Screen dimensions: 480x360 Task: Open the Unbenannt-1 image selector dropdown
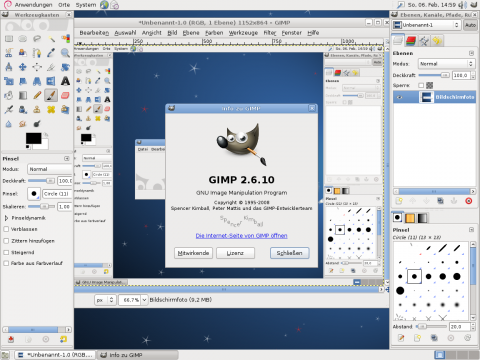(426, 25)
